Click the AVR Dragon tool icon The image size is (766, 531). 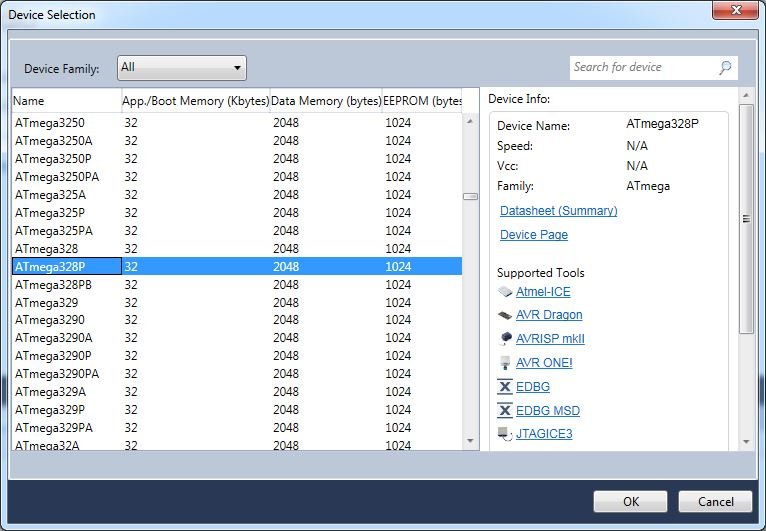(x=505, y=315)
